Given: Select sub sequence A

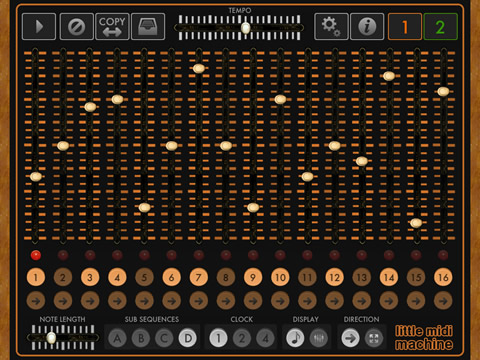Looking at the screenshot, I should pyautogui.click(x=117, y=338).
